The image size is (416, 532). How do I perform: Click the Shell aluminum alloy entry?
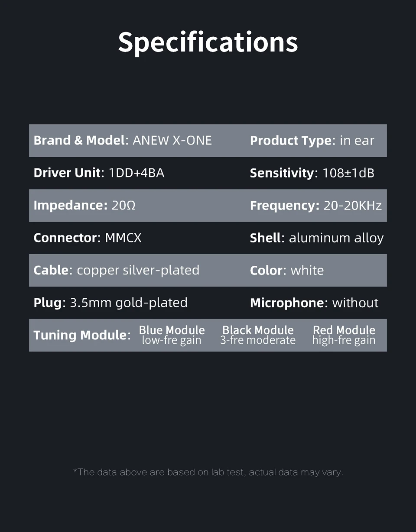pos(317,238)
